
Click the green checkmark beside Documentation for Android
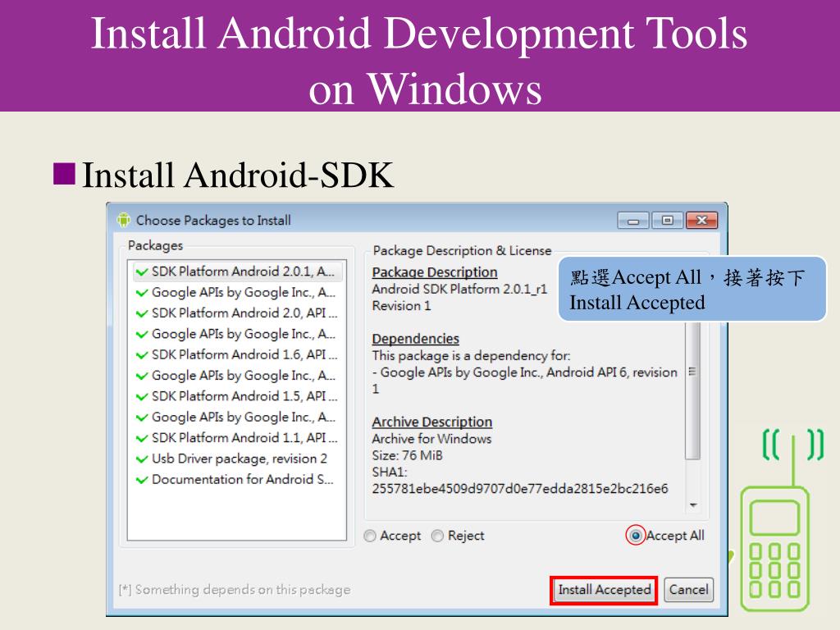pos(142,480)
